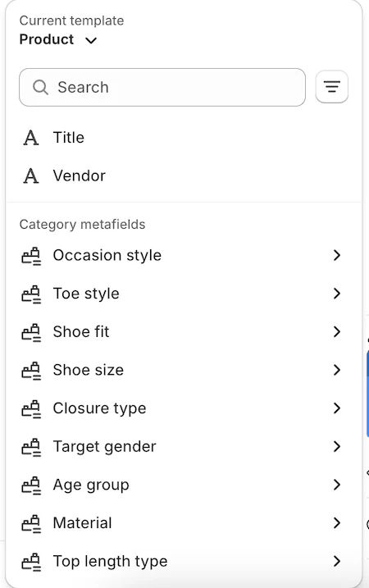Image resolution: width=369 pixels, height=588 pixels.
Task: Choose the Material metafield label
Action: click(83, 522)
